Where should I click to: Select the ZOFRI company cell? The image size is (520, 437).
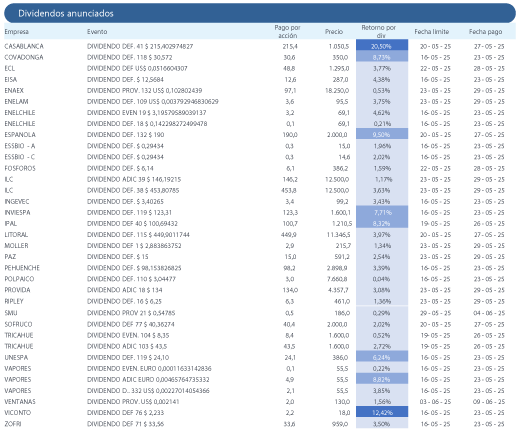[13, 424]
